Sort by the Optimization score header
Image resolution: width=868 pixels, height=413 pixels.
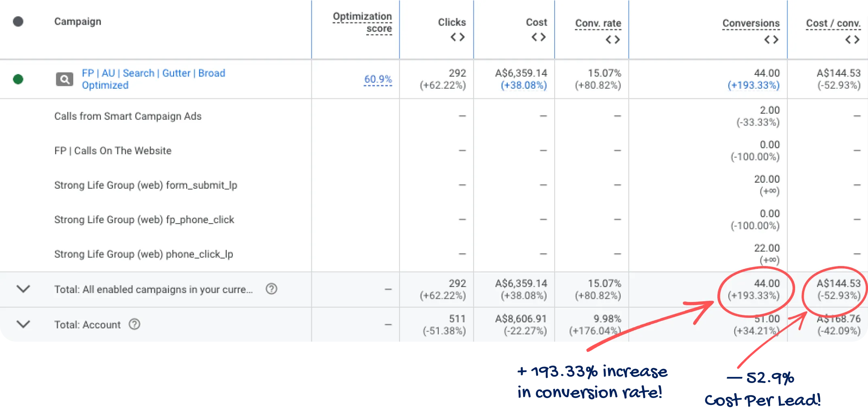[362, 22]
